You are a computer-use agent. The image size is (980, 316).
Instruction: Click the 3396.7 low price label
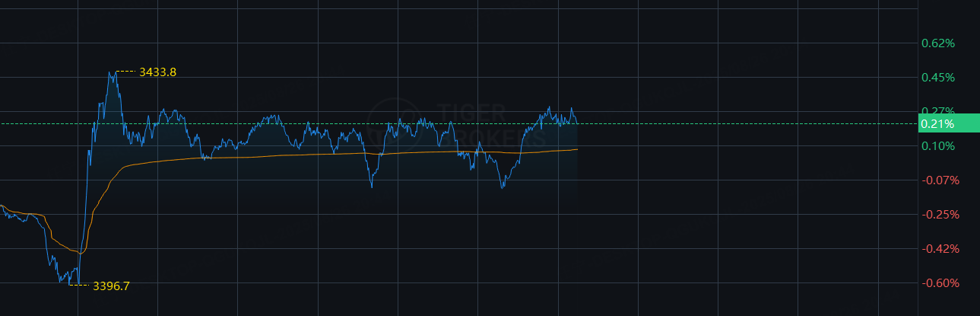pos(111,286)
